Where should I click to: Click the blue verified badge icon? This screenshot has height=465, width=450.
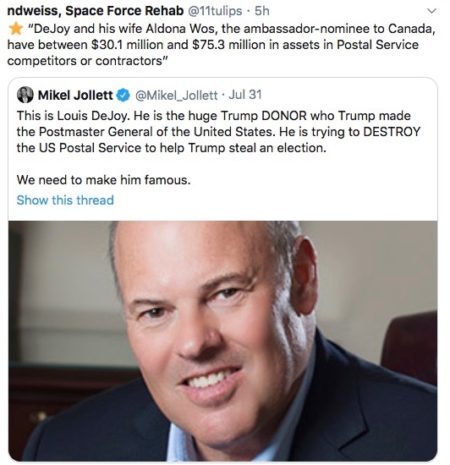click(123, 95)
